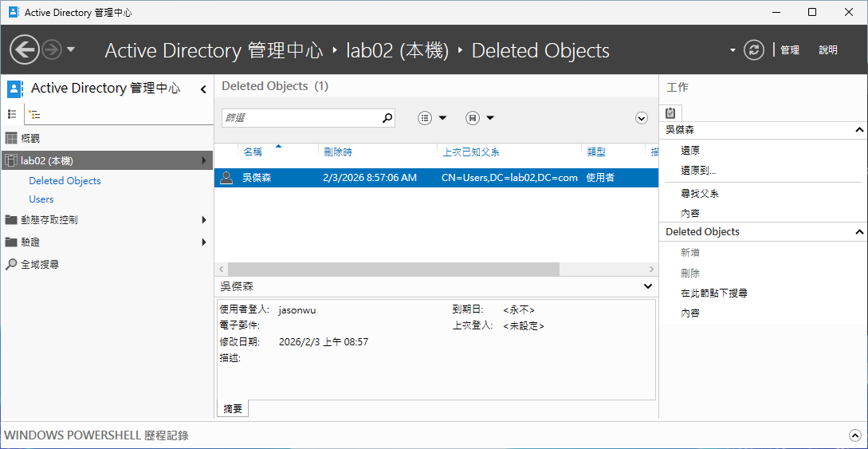Open the Deleted Objects navigation link
This screenshot has width=868, height=449.
pos(65,180)
